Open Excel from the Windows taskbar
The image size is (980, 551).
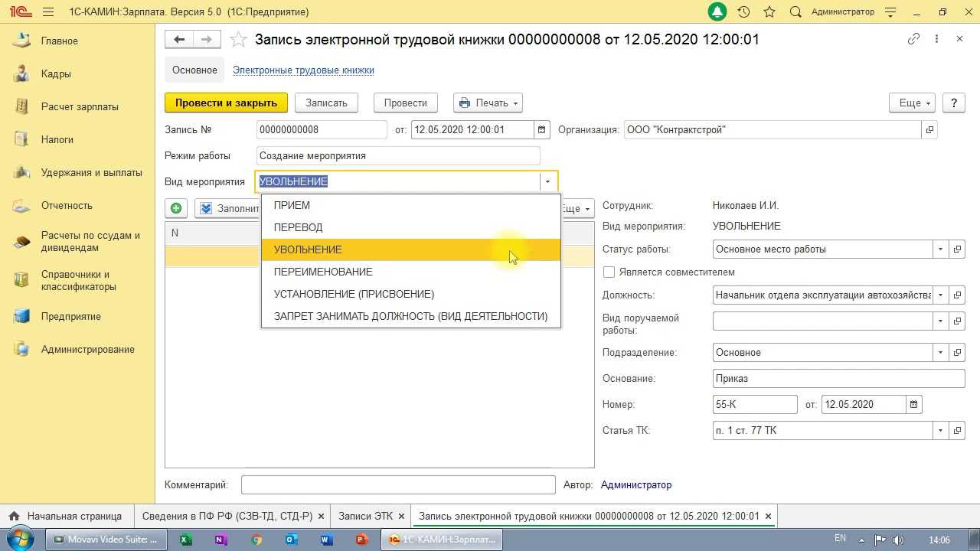pyautogui.click(x=185, y=540)
